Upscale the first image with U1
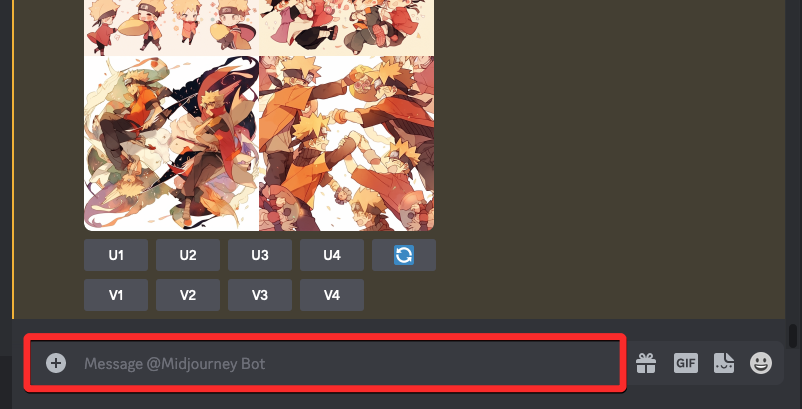Viewport: 802px width, 409px height. tap(116, 255)
